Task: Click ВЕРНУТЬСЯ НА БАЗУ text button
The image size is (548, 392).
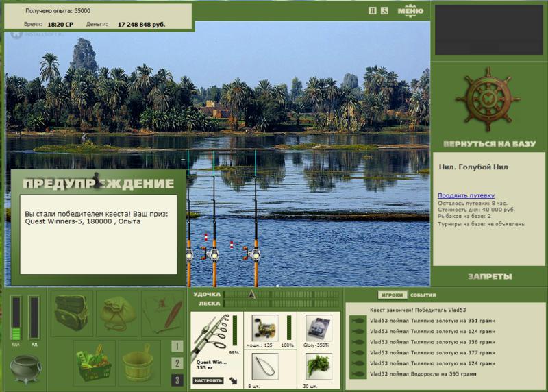Action: [489, 144]
